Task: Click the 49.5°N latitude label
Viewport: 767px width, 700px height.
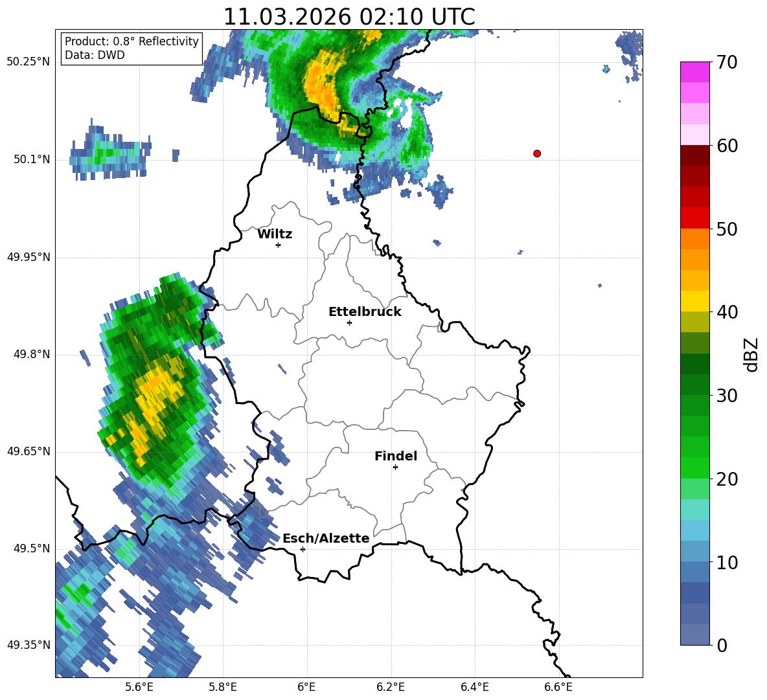Action: click(x=32, y=548)
